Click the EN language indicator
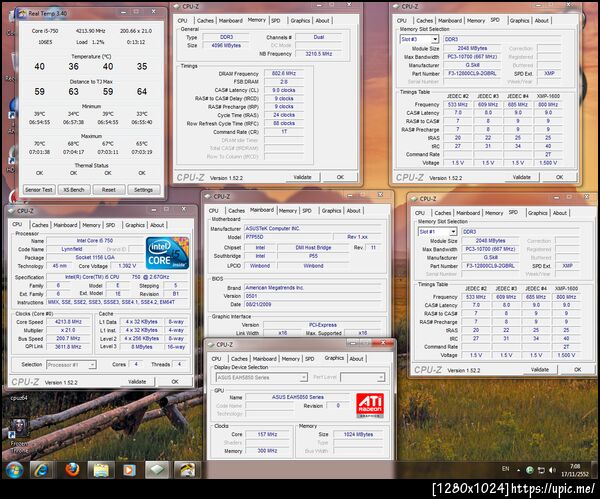This screenshot has width=600, height=499. pos(505,469)
